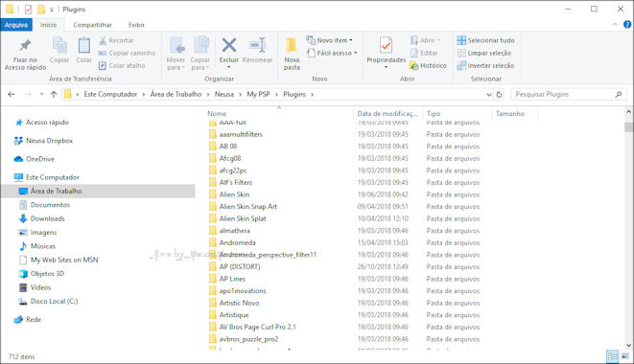
Task: Switch to large icons view in status bar
Action: (x=625, y=356)
